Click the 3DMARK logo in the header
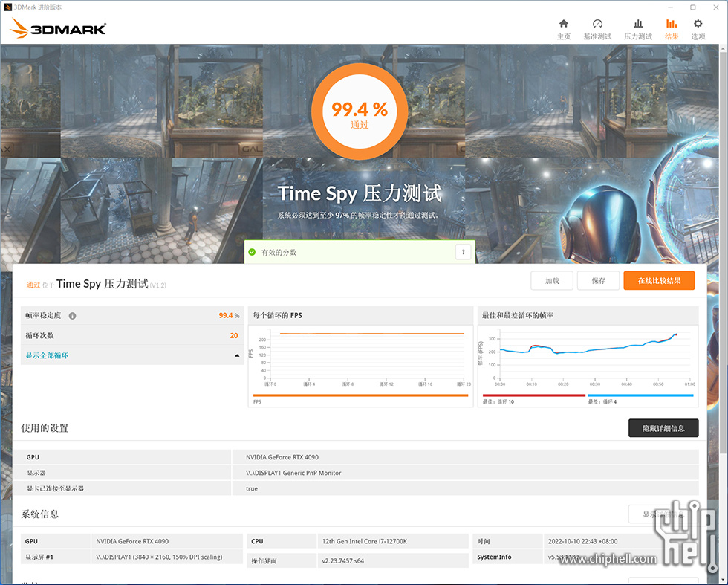Screen dimensions: 728x585 point(59,29)
